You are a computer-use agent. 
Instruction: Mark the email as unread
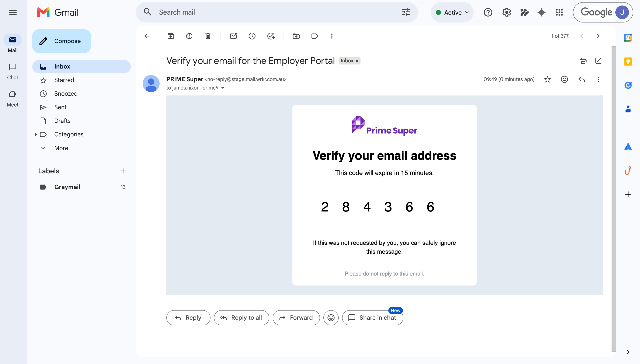pyautogui.click(x=233, y=36)
